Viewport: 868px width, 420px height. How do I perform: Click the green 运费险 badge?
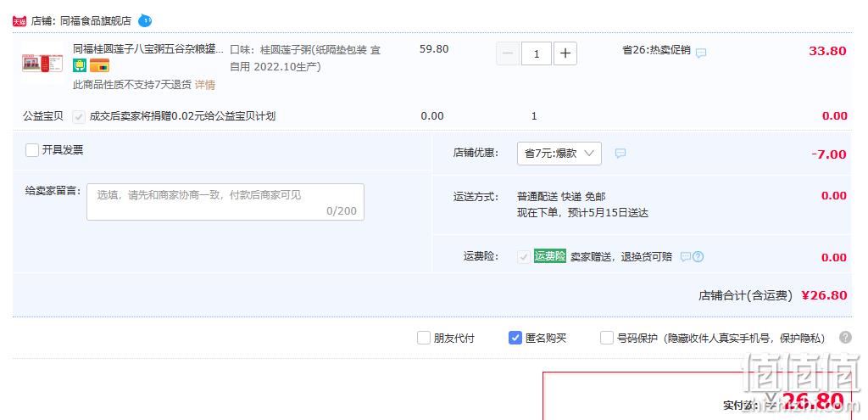coord(549,256)
